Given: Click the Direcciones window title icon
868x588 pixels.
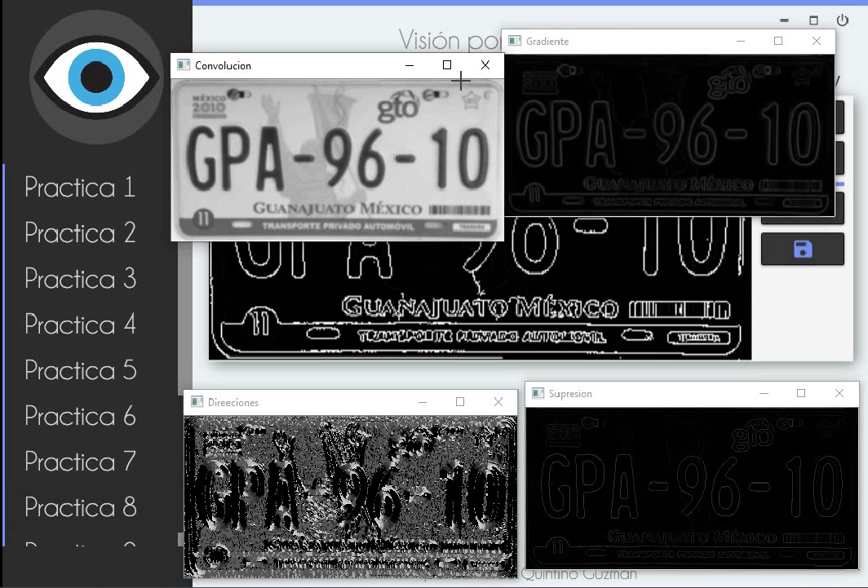Looking at the screenshot, I should tap(197, 402).
